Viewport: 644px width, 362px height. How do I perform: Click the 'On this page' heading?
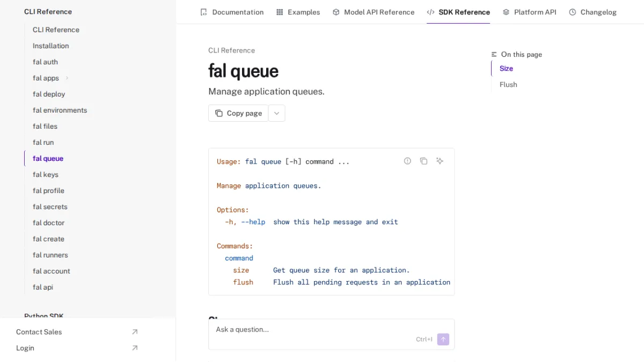(521, 54)
